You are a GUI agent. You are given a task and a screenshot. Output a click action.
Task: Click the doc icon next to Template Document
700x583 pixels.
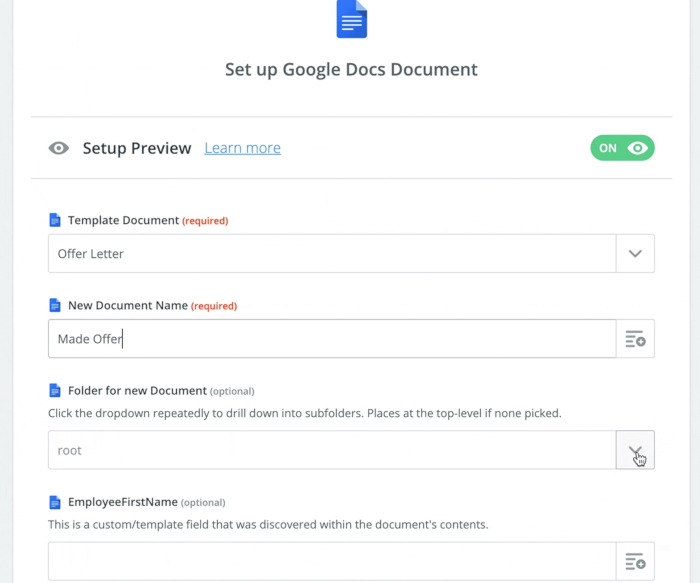(x=54, y=220)
